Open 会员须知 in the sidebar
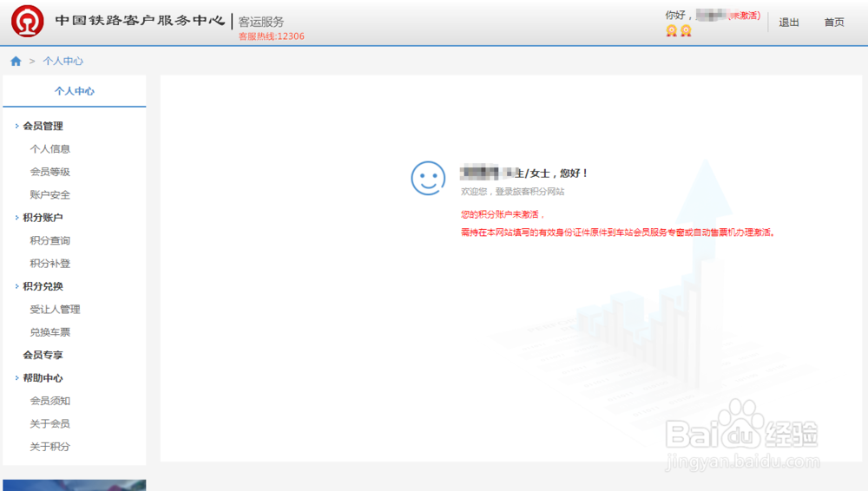The height and width of the screenshot is (491, 868). [49, 401]
